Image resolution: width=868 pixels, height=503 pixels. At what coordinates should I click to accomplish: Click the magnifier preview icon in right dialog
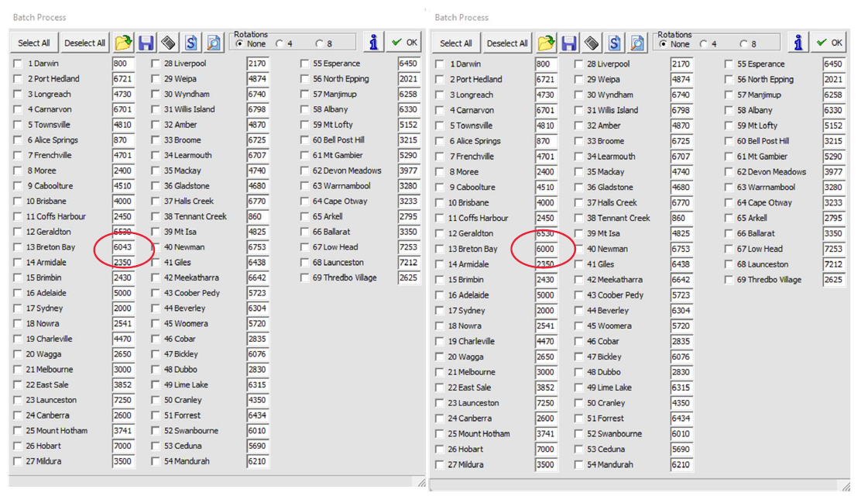[636, 43]
